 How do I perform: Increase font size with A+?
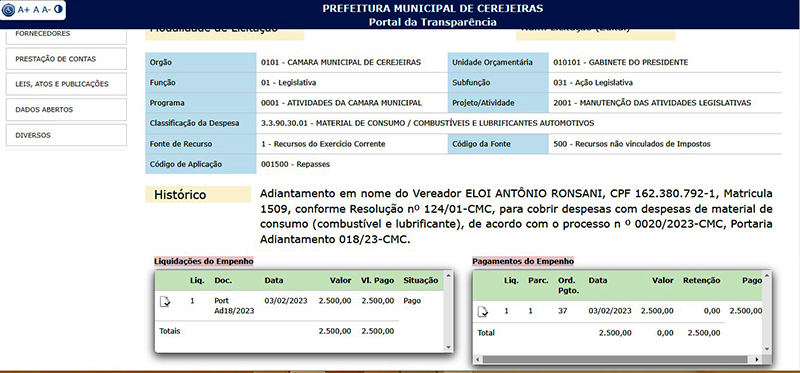coord(24,9)
